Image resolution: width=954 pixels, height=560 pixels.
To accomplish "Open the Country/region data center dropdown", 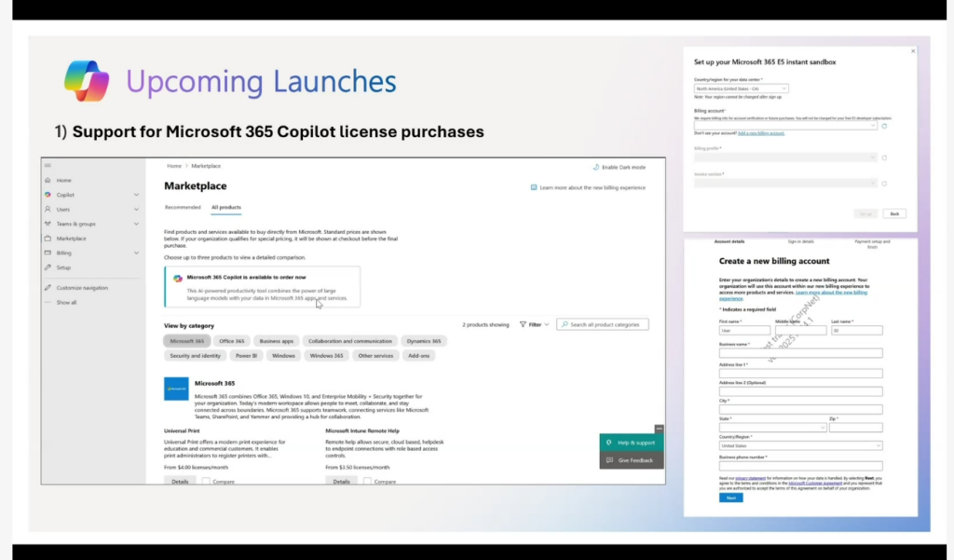I will (741, 89).
